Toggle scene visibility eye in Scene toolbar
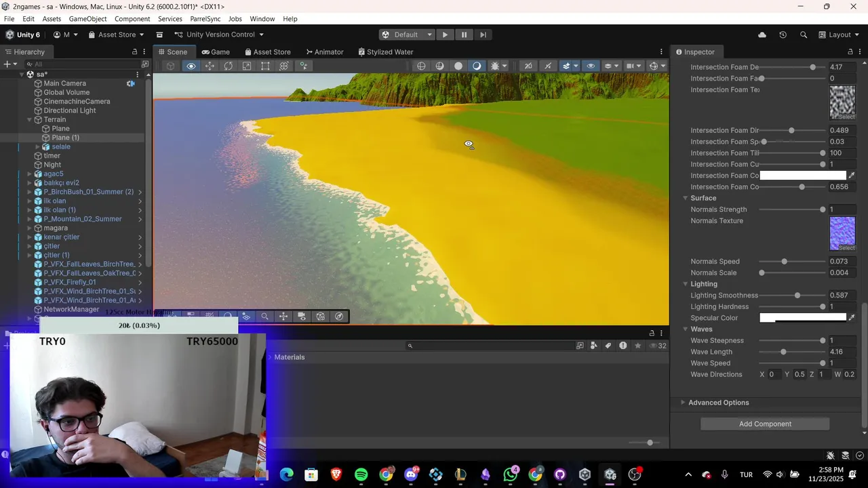The image size is (868, 488). pos(591,66)
